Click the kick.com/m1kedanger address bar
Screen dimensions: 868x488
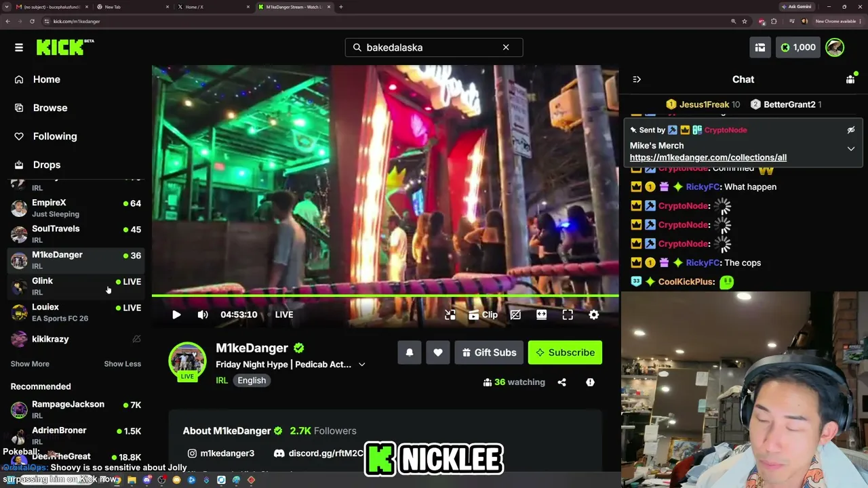click(76, 21)
